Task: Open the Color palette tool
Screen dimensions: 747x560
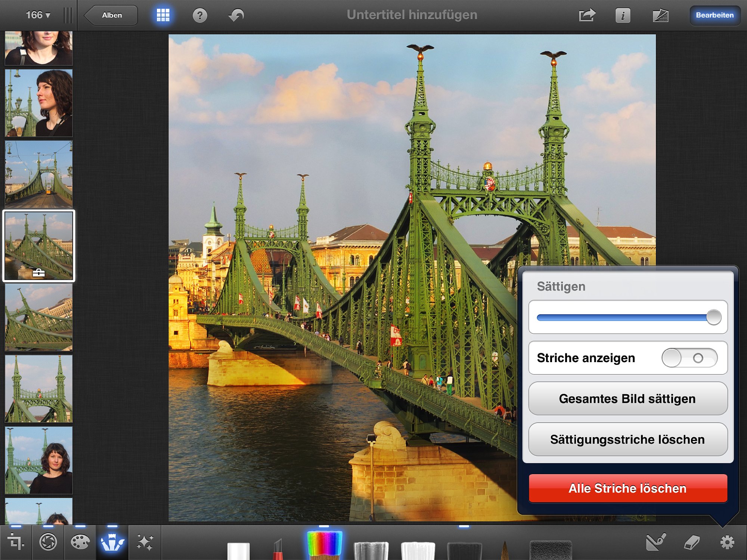Action: [x=80, y=542]
